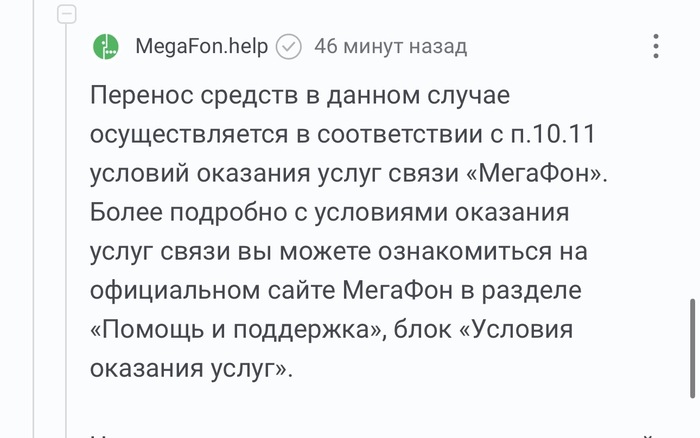
Task: Click the words "Перенос средств"
Action: tap(176, 97)
